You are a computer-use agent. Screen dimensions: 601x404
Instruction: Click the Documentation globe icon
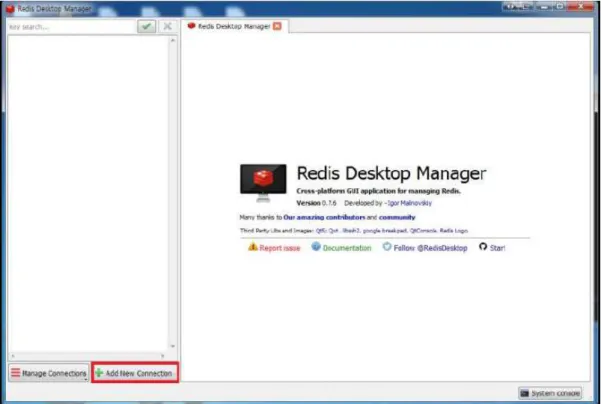316,246
